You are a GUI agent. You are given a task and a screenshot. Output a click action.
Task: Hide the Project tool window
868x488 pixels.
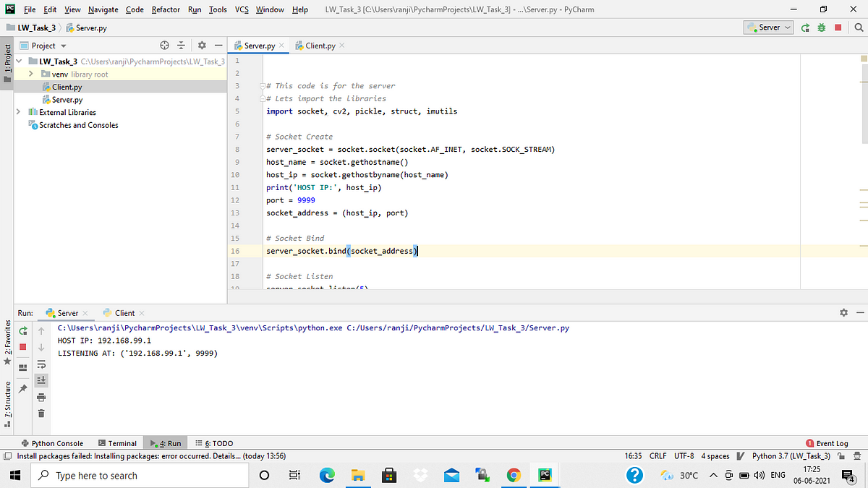tap(218, 46)
